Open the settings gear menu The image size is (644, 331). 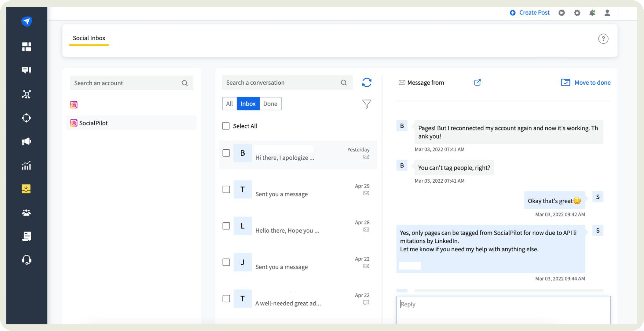(577, 13)
